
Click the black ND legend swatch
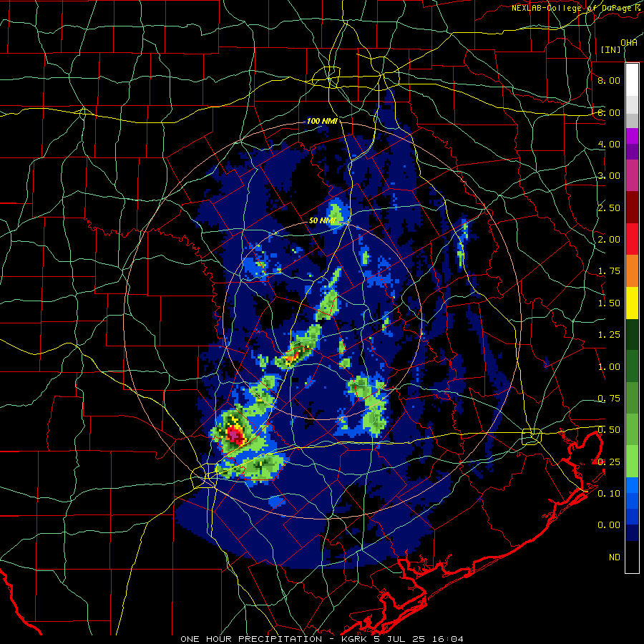tap(632, 557)
